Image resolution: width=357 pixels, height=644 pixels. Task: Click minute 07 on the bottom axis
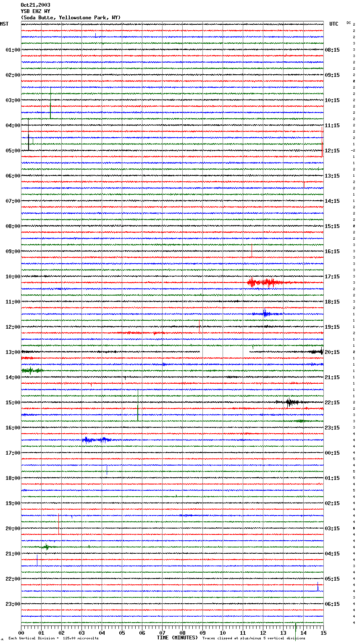[163, 633]
